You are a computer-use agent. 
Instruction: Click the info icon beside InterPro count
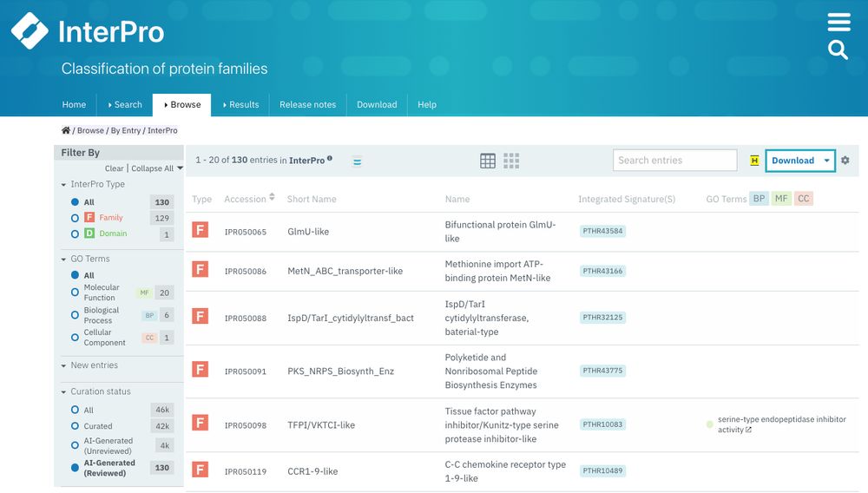[330, 158]
